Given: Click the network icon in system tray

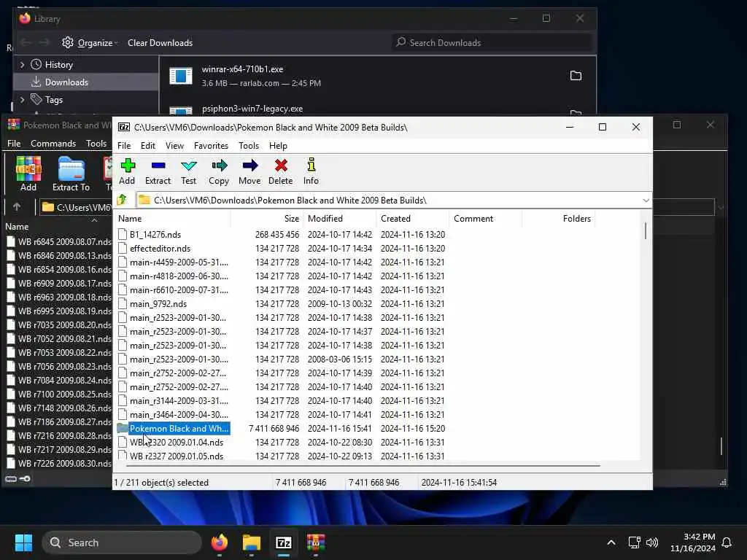Looking at the screenshot, I should [x=634, y=542].
